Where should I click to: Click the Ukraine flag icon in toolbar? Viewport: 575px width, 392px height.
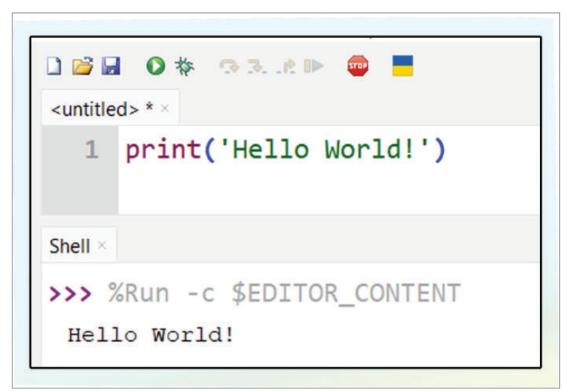tap(402, 66)
